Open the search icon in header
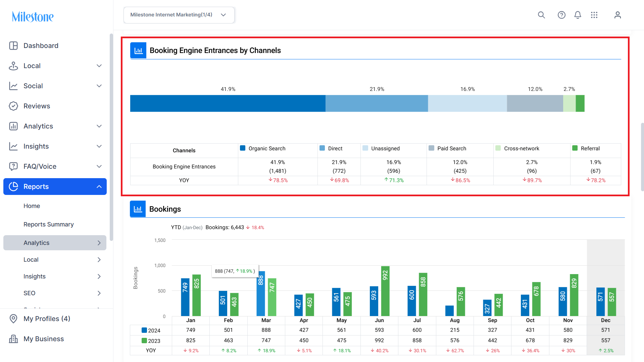Image resolution: width=644 pixels, height=362 pixels. (x=541, y=15)
